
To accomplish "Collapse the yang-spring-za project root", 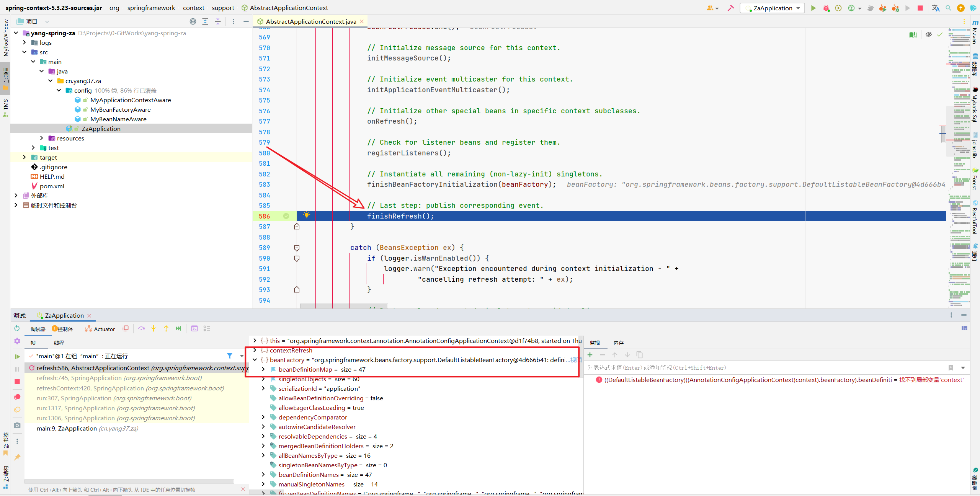I will coord(16,33).
